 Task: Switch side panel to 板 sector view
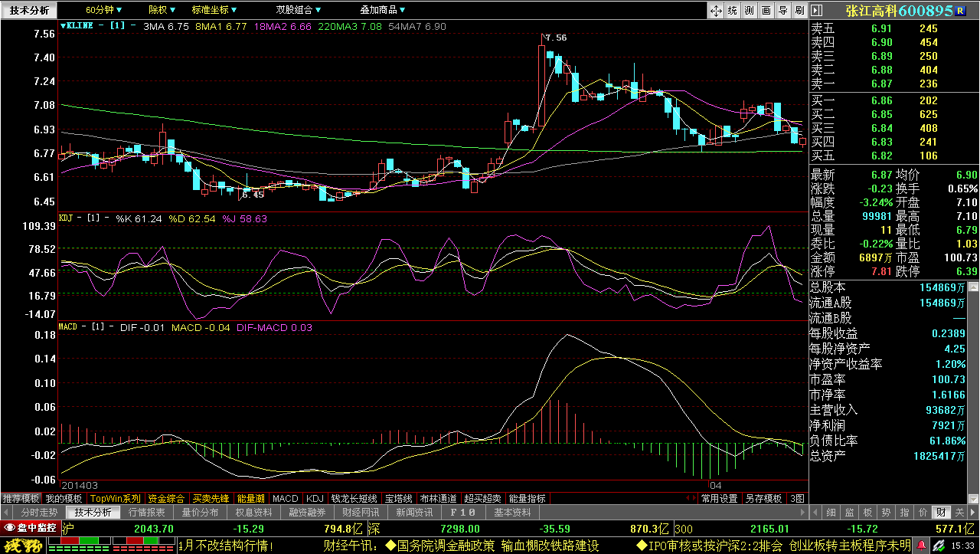(867, 513)
